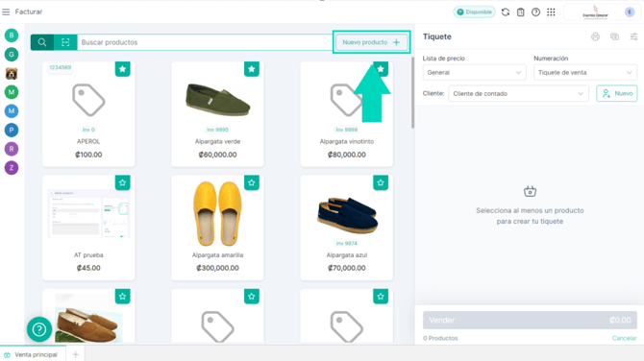Select the Alpargata verde product card
Screen dimensions: 644x361
click(217, 114)
